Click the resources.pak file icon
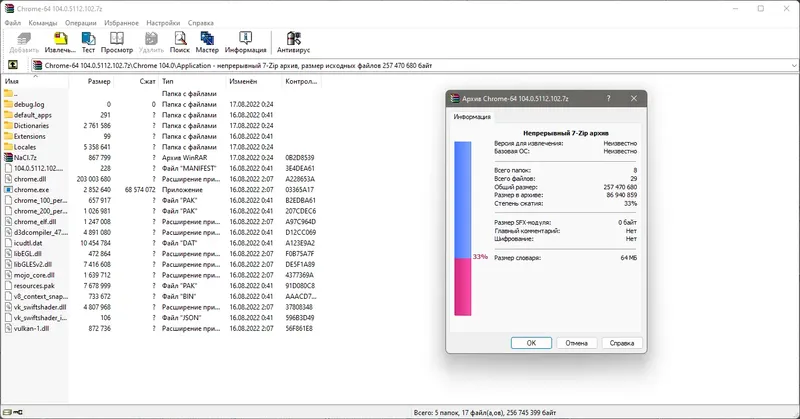 pyautogui.click(x=8, y=286)
